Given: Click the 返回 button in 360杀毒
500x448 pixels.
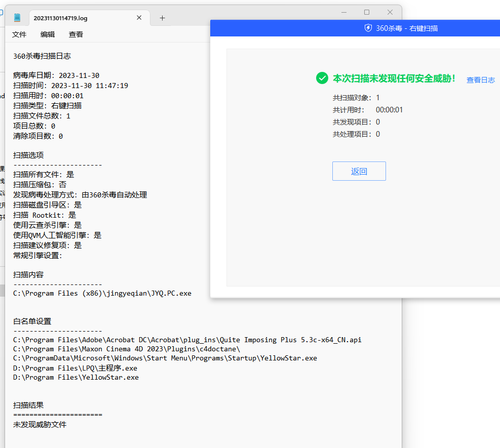Looking at the screenshot, I should pos(359,171).
